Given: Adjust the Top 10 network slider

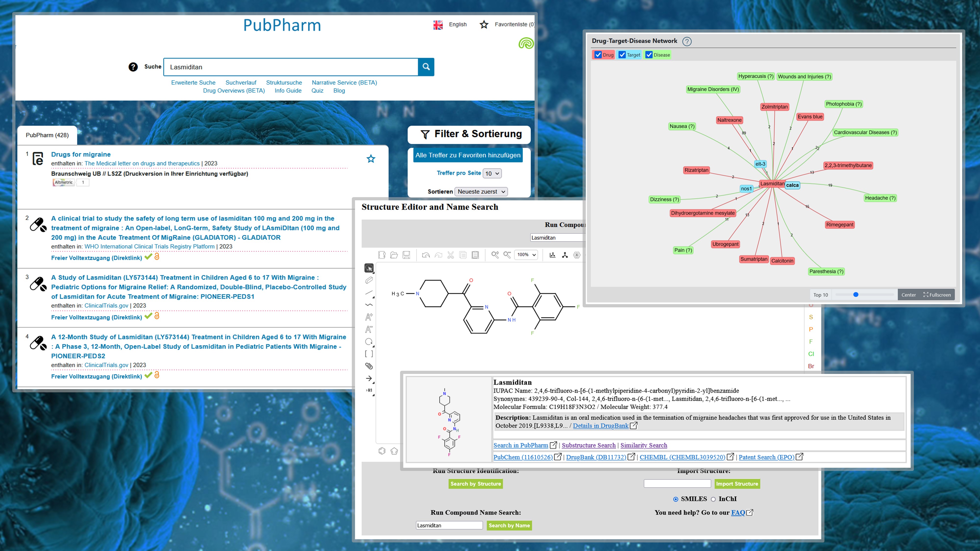Looking at the screenshot, I should [x=856, y=295].
